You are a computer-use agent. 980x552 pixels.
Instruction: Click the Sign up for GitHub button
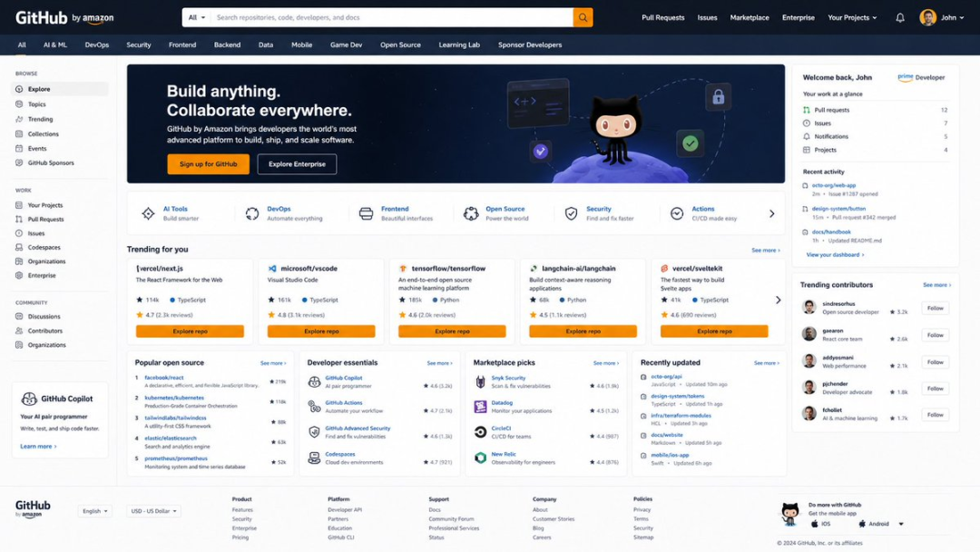[x=208, y=163]
